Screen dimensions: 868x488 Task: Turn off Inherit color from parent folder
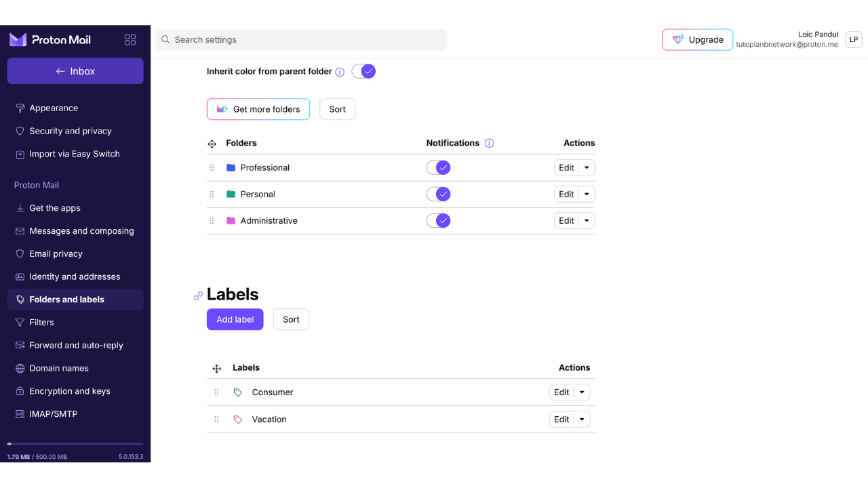pos(363,71)
